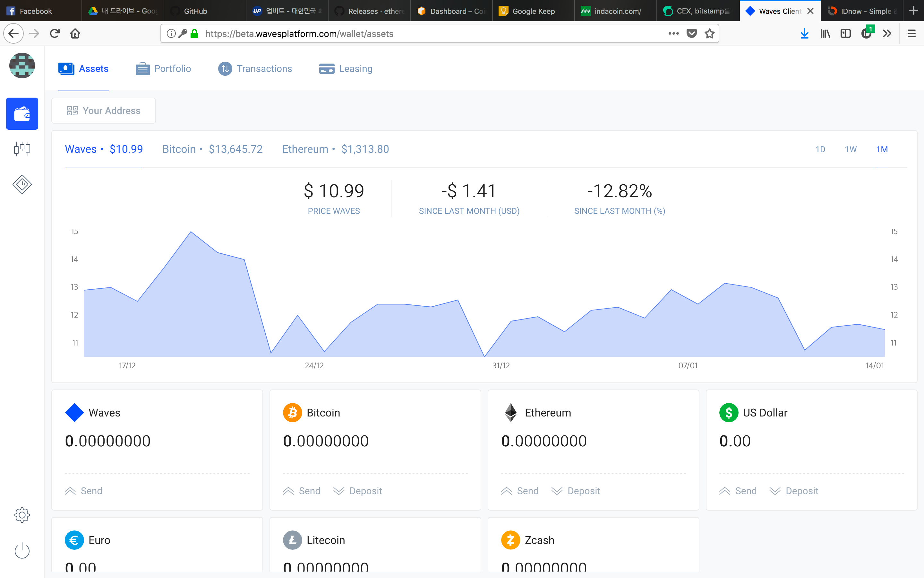Click the price chart peak near 15
Image resolution: width=924 pixels, height=578 pixels.
tap(191, 232)
